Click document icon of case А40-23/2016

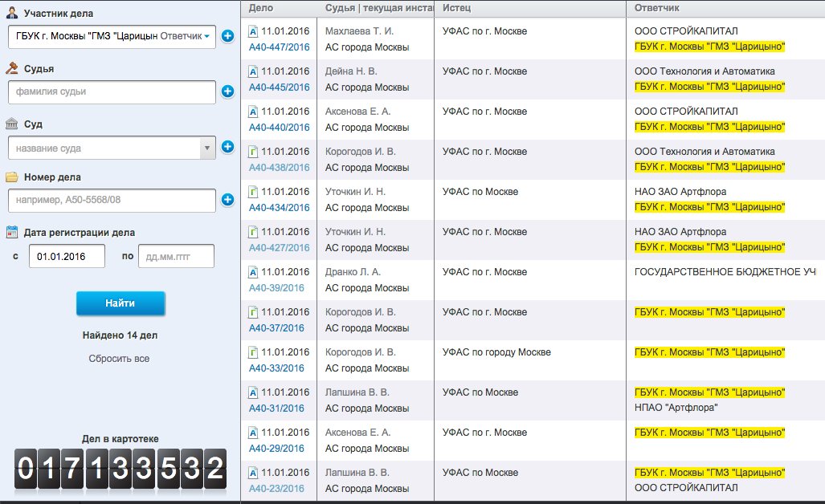pyautogui.click(x=253, y=473)
